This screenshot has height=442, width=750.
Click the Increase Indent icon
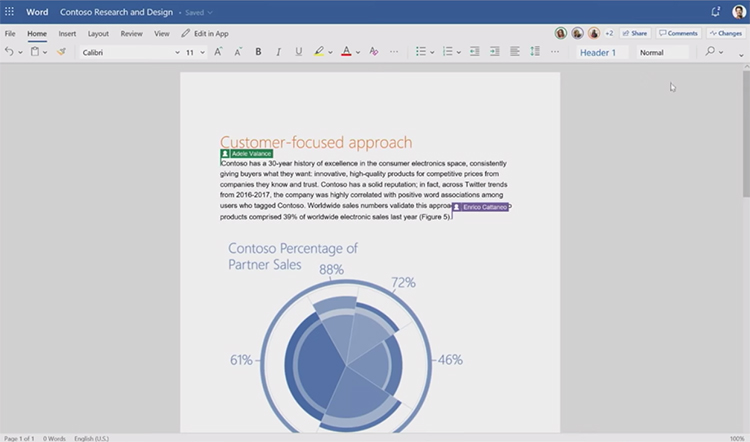point(495,52)
